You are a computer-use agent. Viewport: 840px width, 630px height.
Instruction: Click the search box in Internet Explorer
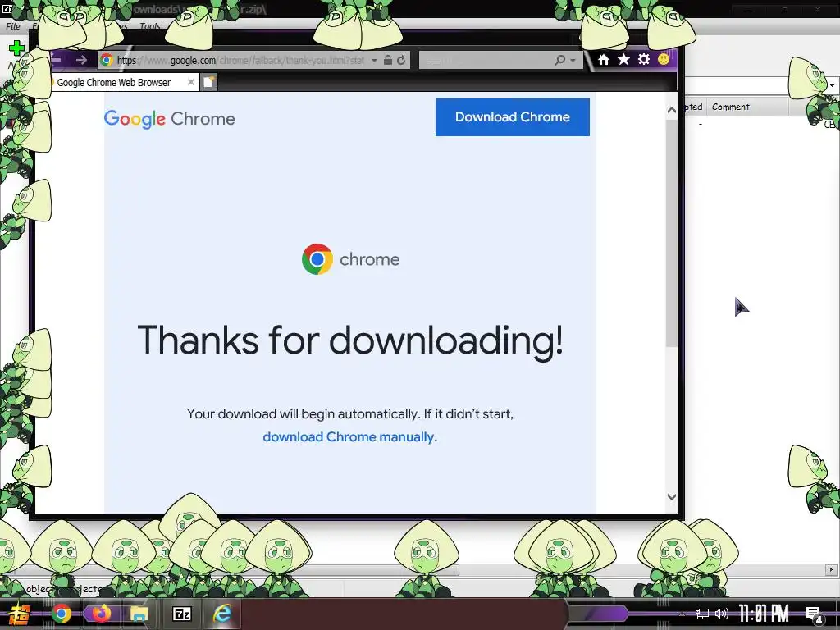pyautogui.click(x=486, y=60)
